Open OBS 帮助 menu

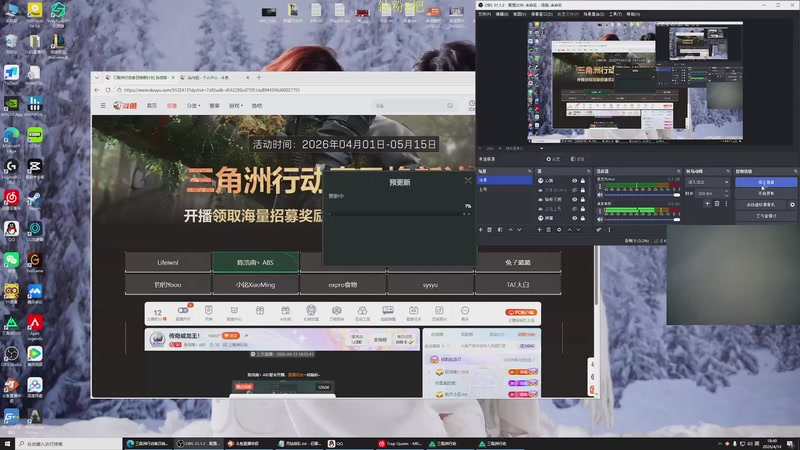coord(633,14)
